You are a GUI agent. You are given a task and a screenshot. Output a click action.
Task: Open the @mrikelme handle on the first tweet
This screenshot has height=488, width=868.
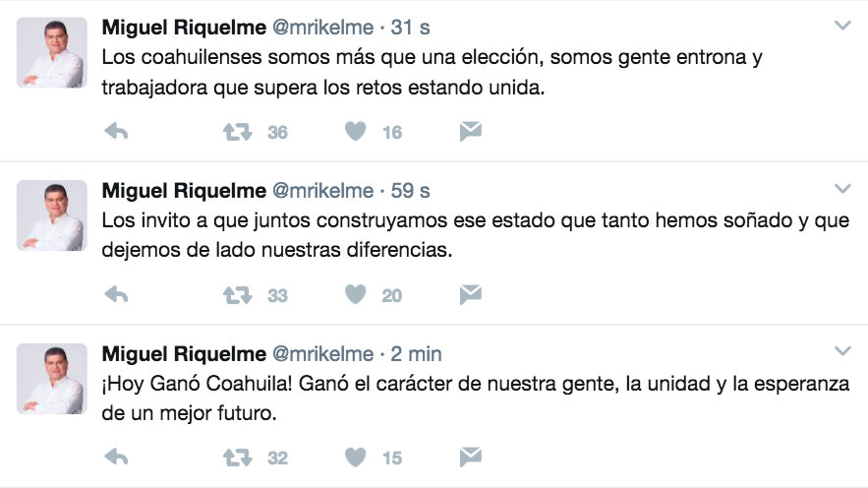coord(322,27)
